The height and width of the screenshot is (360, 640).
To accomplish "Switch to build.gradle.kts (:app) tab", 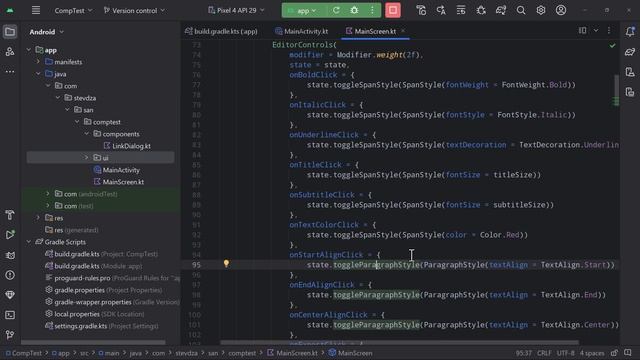I will point(222,31).
